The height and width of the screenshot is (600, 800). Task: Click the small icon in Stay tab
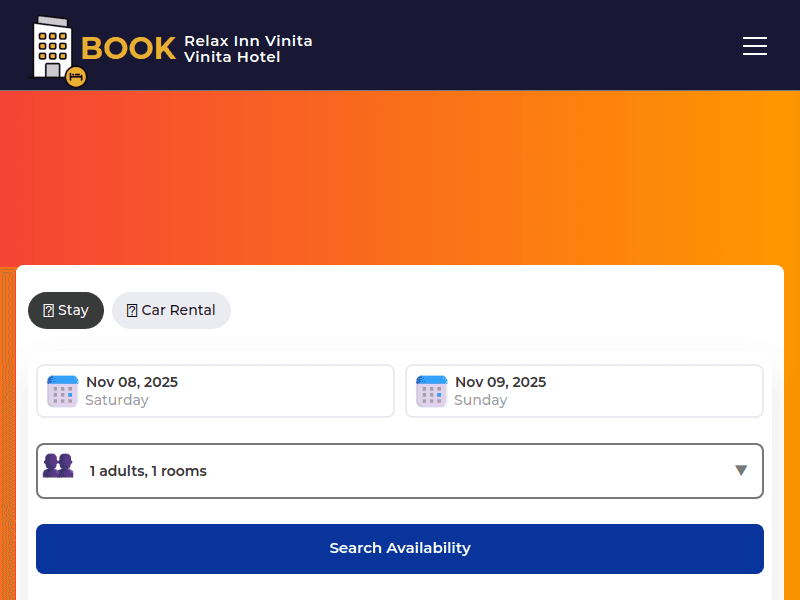pyautogui.click(x=48, y=311)
